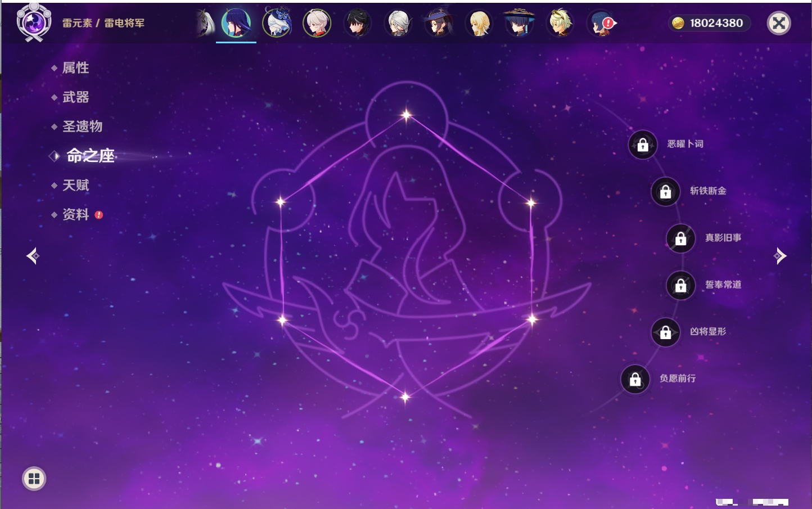Choose the white-haired avatar with red streak
812x509 pixels.
click(317, 23)
